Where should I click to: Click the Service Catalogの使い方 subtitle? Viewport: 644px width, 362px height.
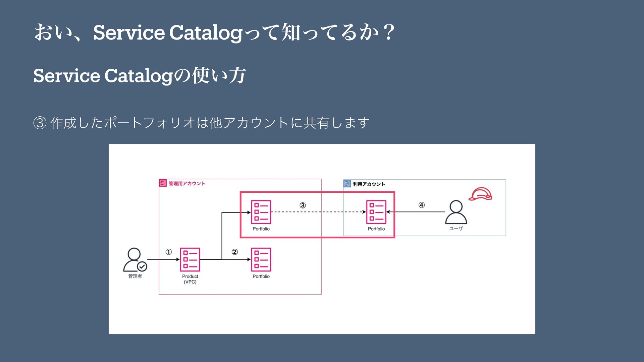[140, 75]
